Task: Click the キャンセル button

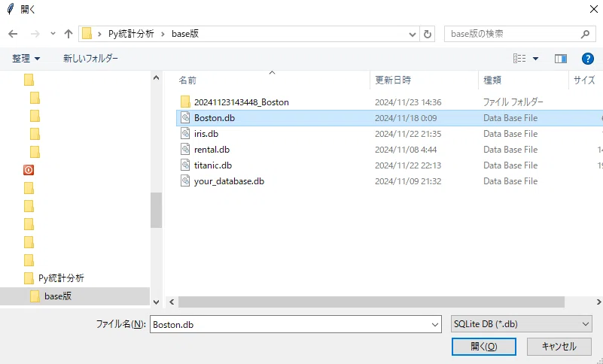Action: 559,347
